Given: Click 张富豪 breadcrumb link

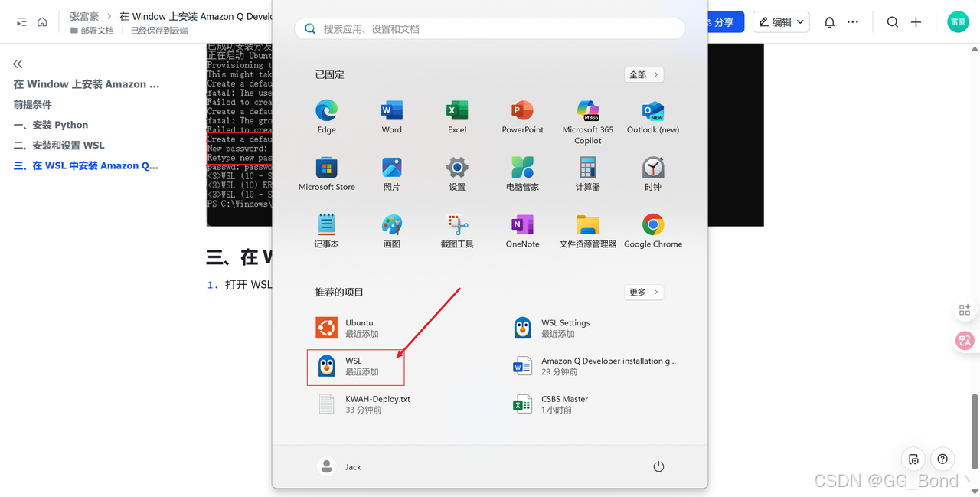Looking at the screenshot, I should 84,16.
